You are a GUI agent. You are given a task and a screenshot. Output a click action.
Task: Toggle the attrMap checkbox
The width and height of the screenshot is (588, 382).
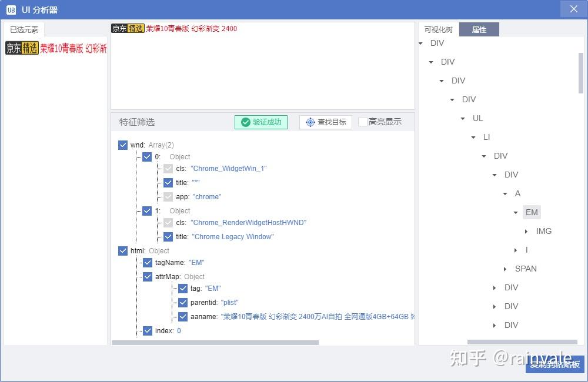pyautogui.click(x=147, y=276)
